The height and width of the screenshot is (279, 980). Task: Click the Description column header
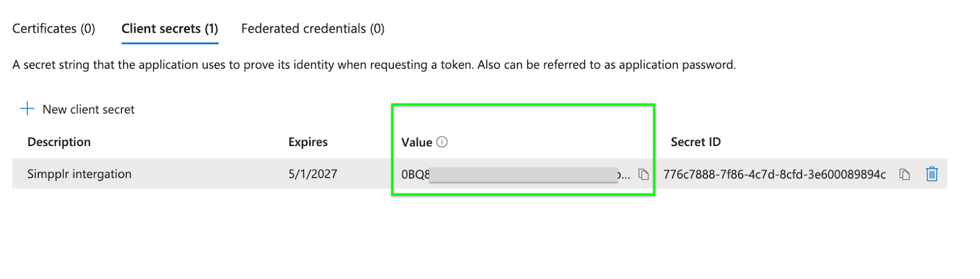coord(59,142)
